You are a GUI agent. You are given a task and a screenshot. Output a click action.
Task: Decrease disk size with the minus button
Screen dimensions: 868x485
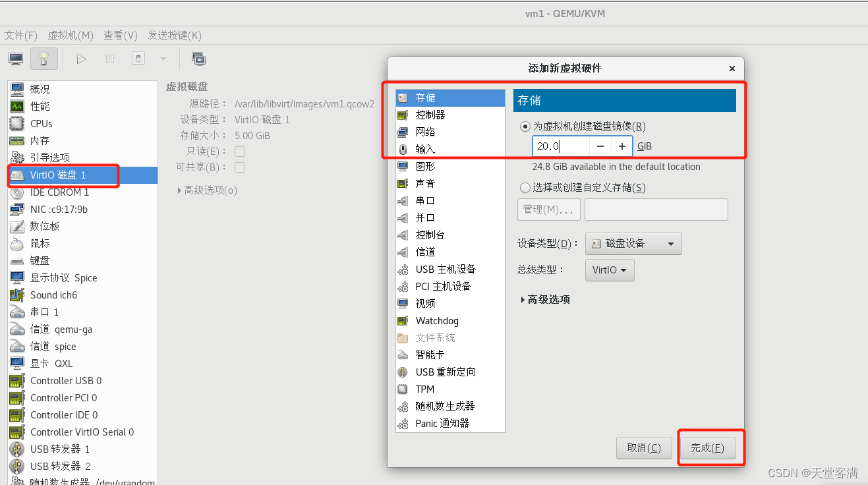(600, 146)
